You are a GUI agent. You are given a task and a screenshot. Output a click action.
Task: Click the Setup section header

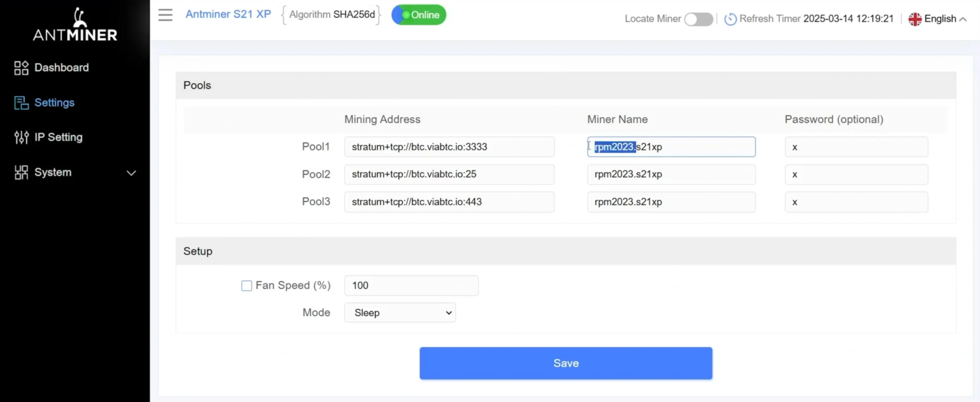coord(566,251)
